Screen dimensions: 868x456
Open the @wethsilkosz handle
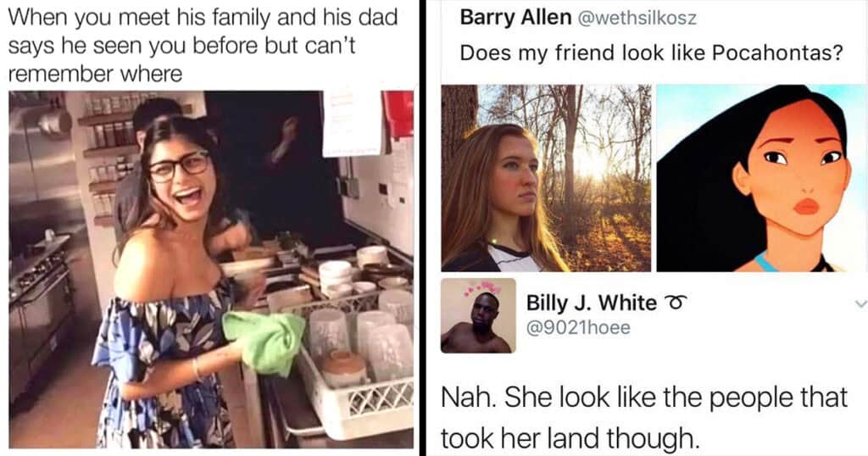[637, 19]
